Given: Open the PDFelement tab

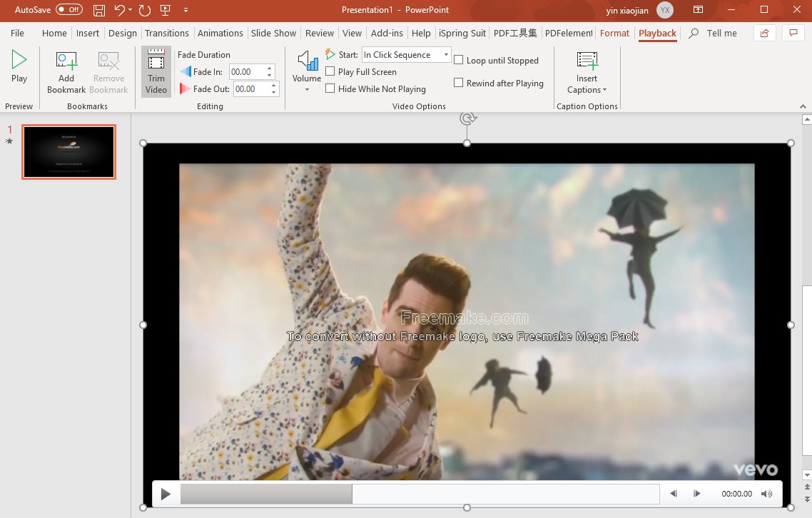Looking at the screenshot, I should 569,33.
